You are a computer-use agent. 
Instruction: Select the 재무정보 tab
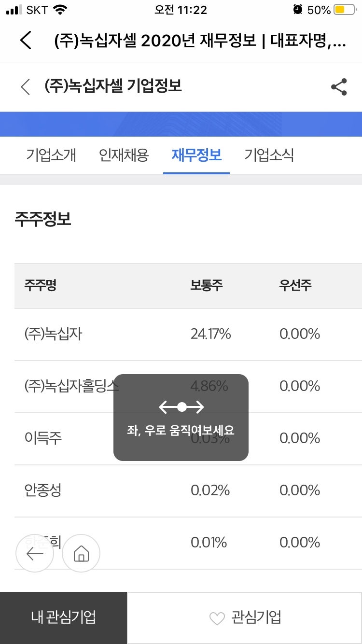pos(196,155)
